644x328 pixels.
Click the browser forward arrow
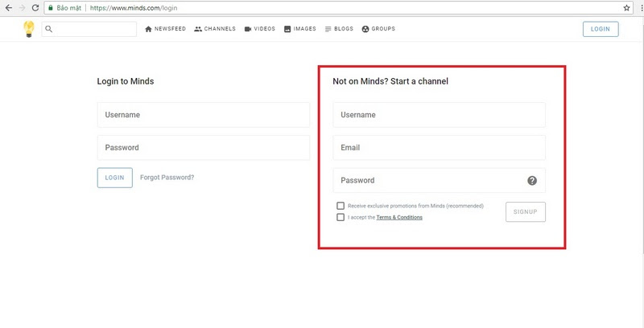[x=22, y=8]
